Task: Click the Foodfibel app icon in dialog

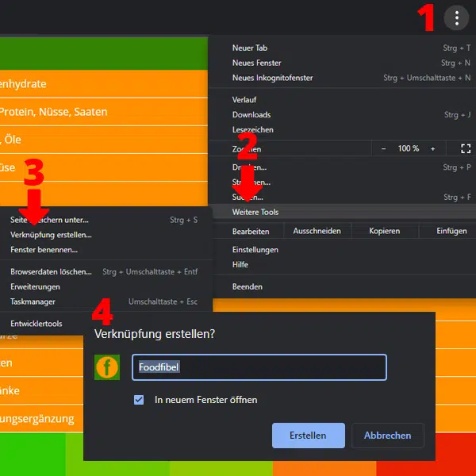Action: [107, 367]
